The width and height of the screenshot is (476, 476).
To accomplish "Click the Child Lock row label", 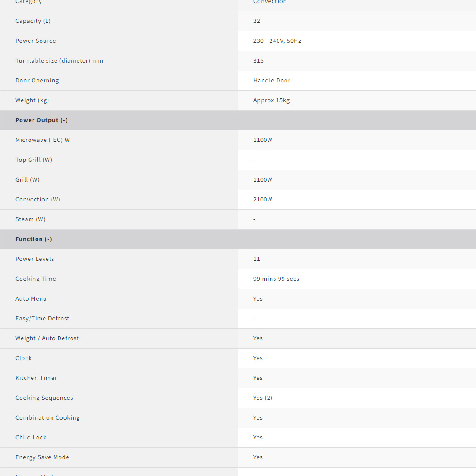I will (31, 438).
